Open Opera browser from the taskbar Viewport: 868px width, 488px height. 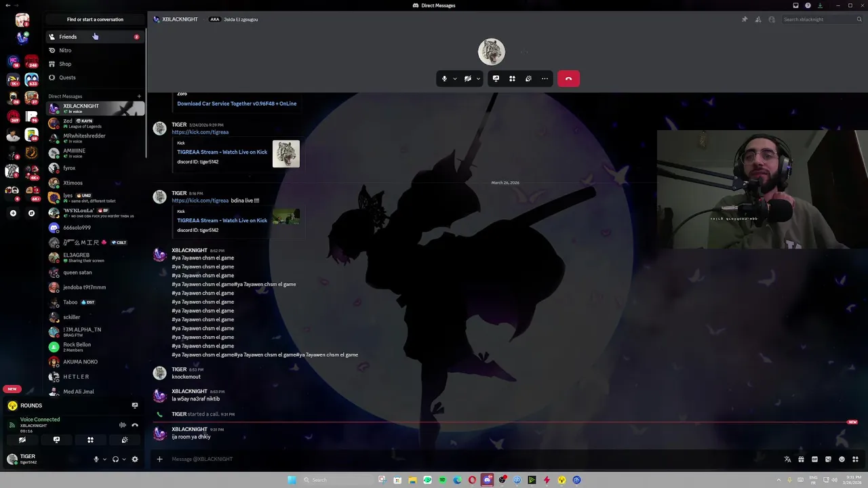tap(472, 480)
